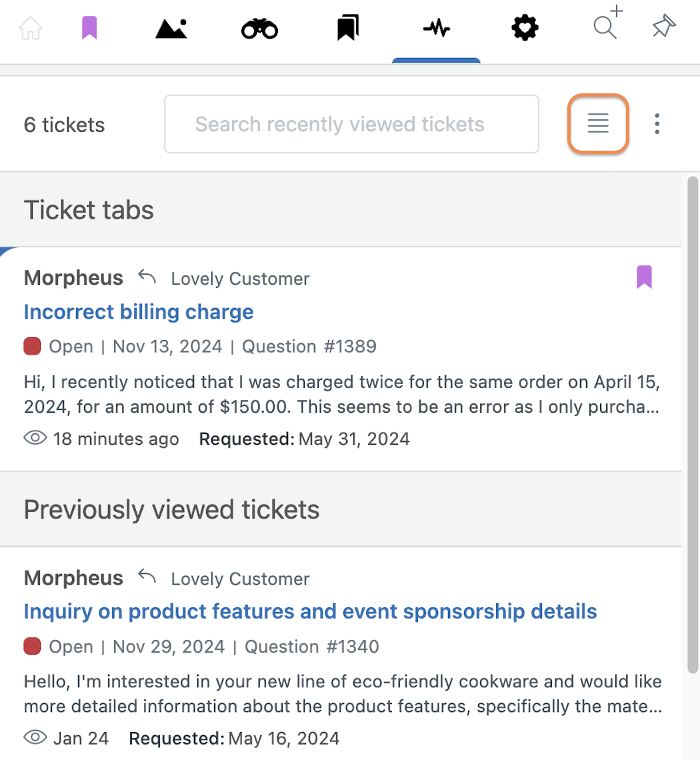700x760 pixels.
Task: Open the gear heart settings icon
Action: click(525, 28)
